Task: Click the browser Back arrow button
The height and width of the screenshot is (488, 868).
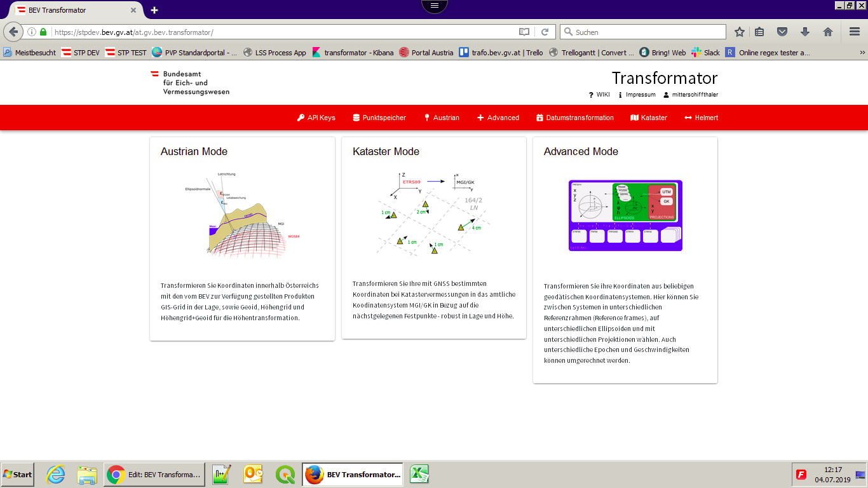Action: coord(13,32)
